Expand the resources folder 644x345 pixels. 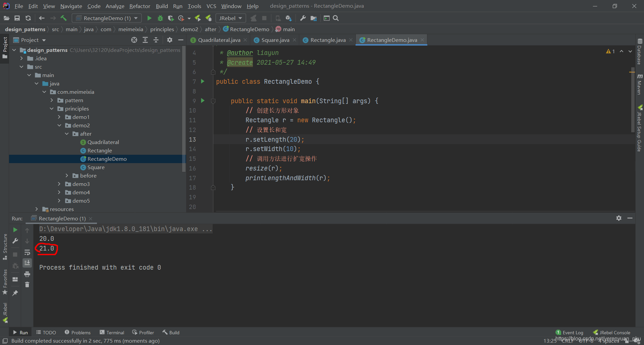[37, 209]
